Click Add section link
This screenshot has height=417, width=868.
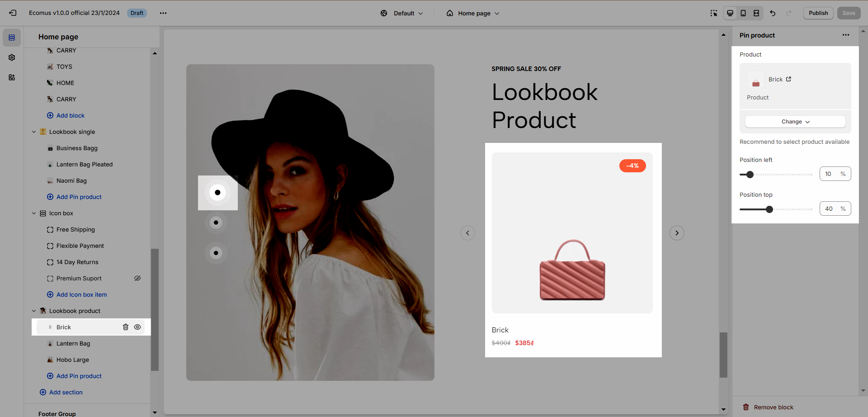(x=61, y=392)
